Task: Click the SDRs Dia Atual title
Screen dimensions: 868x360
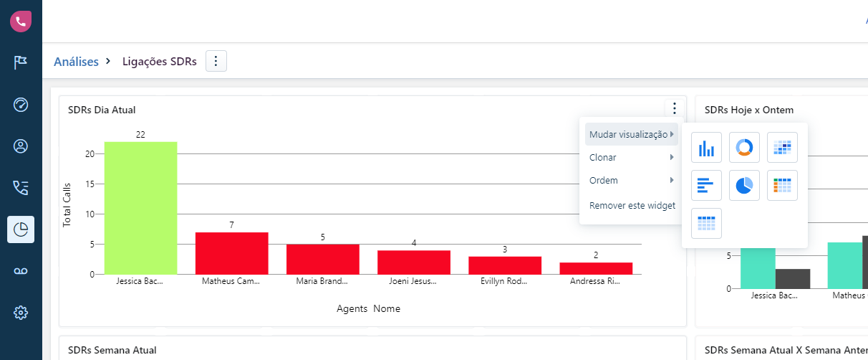Action: [102, 110]
